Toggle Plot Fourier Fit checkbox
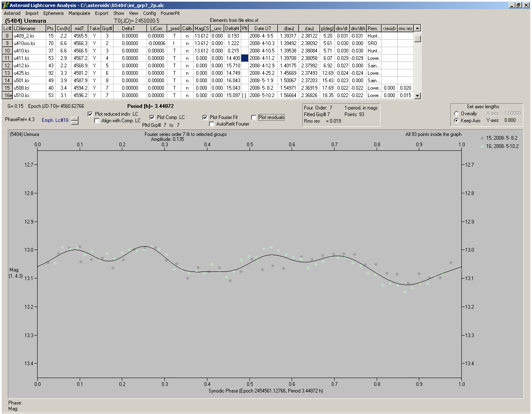The height and width of the screenshot is (414, 532). [x=205, y=117]
